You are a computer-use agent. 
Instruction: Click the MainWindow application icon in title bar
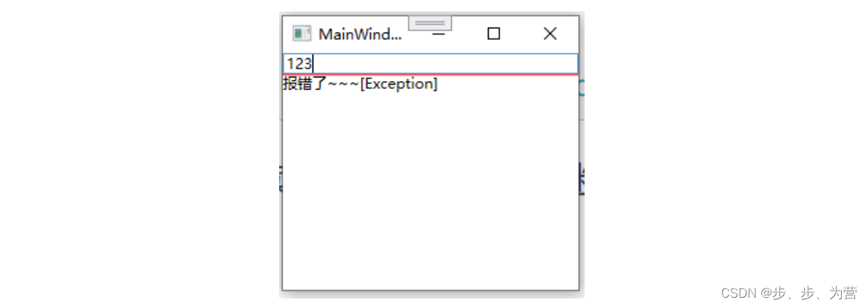302,33
